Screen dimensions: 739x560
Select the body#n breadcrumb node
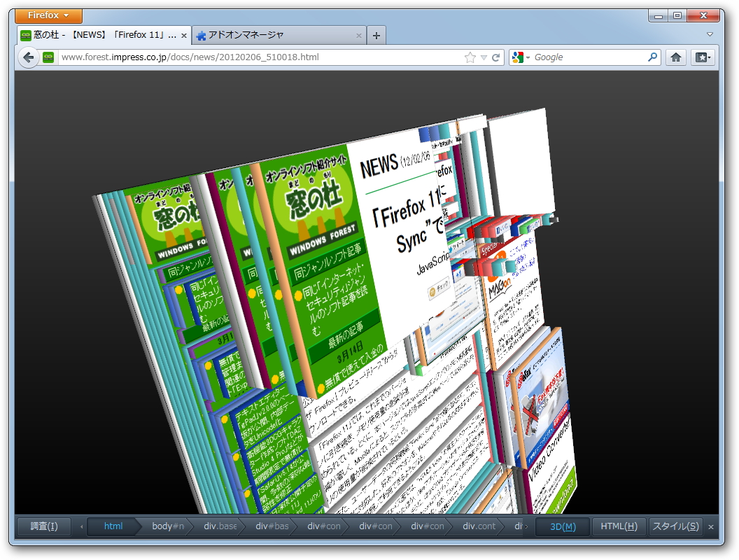point(167,526)
